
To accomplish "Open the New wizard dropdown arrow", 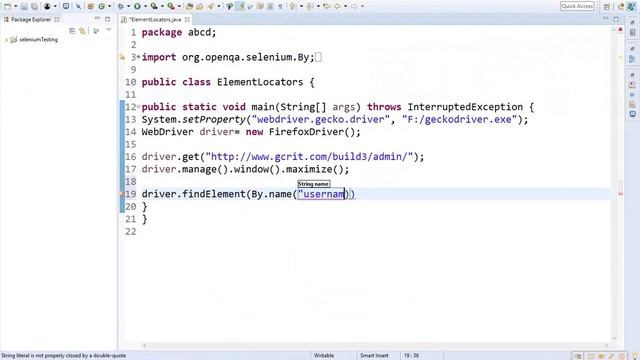I will [x=16, y=7].
